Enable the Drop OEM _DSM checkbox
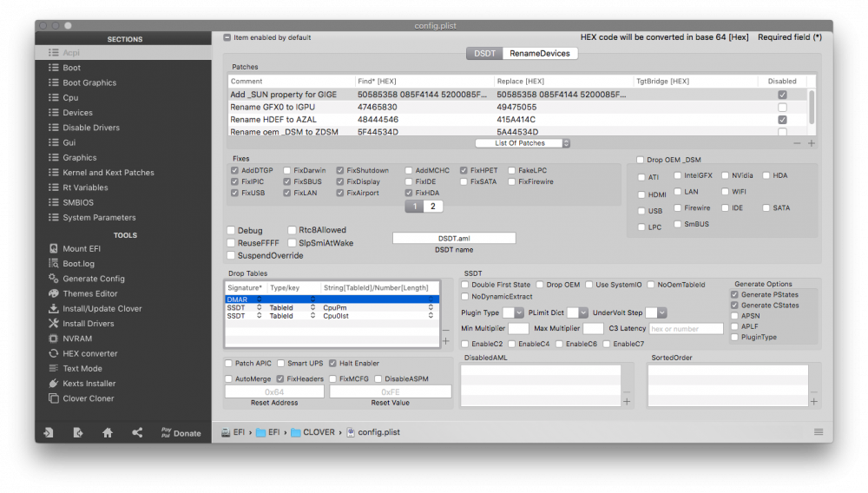Image resolution: width=868 pixels, height=493 pixels. click(x=641, y=160)
